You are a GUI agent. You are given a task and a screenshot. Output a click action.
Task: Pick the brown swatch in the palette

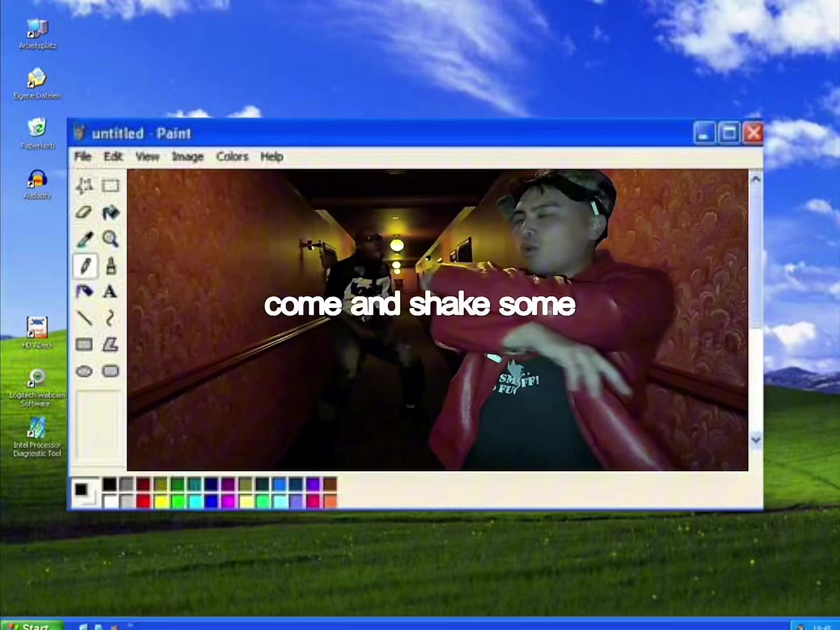[x=330, y=484]
